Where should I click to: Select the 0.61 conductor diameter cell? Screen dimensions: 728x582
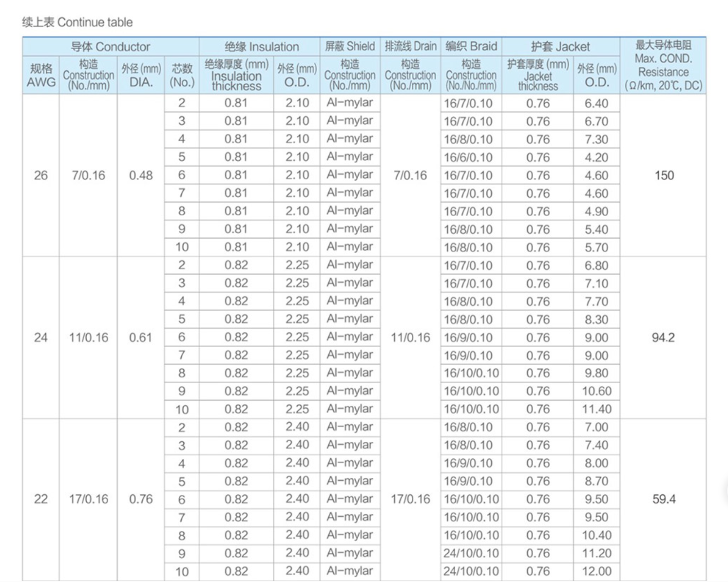coord(141,338)
